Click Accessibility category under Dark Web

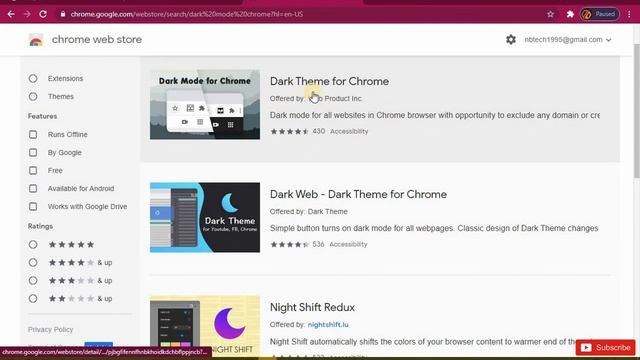pyautogui.click(x=348, y=244)
